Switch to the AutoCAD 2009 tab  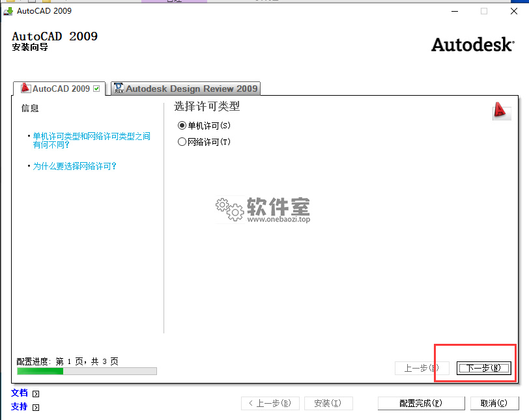59,89
